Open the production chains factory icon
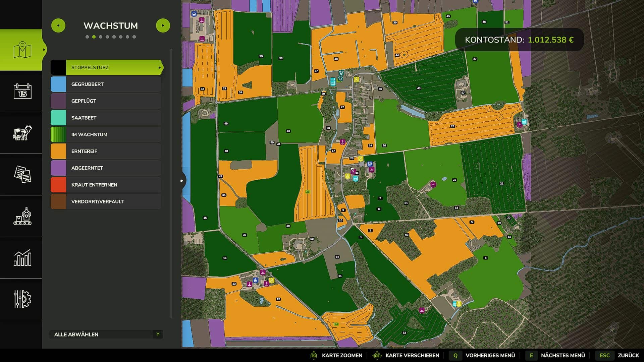Viewport: 644px width, 362px height. (x=22, y=216)
